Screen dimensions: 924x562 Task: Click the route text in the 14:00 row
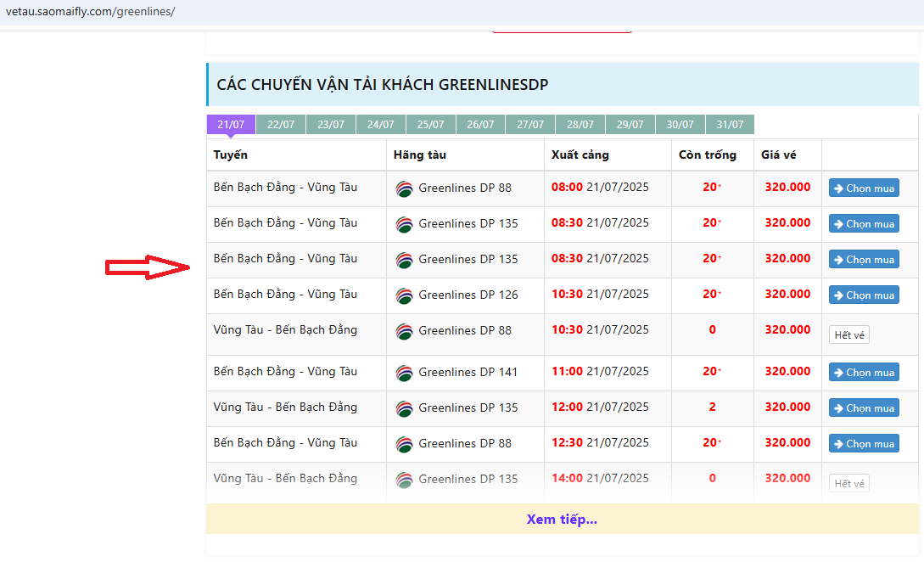click(285, 478)
